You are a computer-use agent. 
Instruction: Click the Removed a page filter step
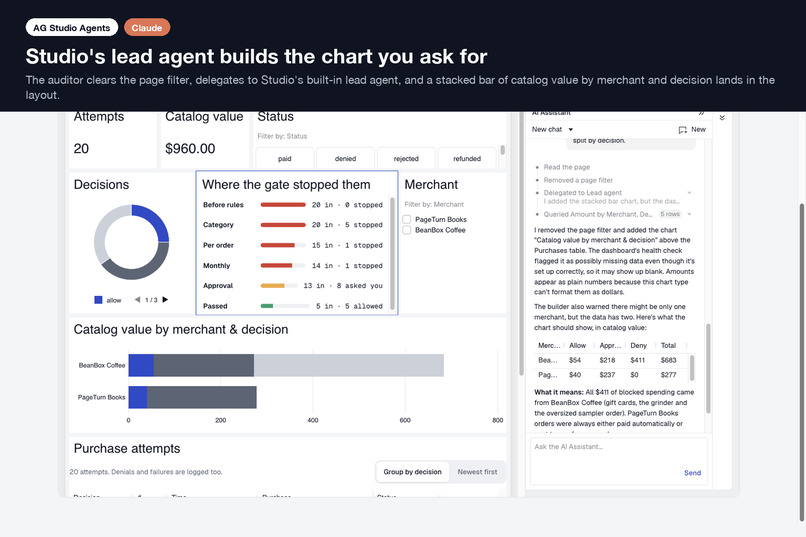[x=578, y=180]
